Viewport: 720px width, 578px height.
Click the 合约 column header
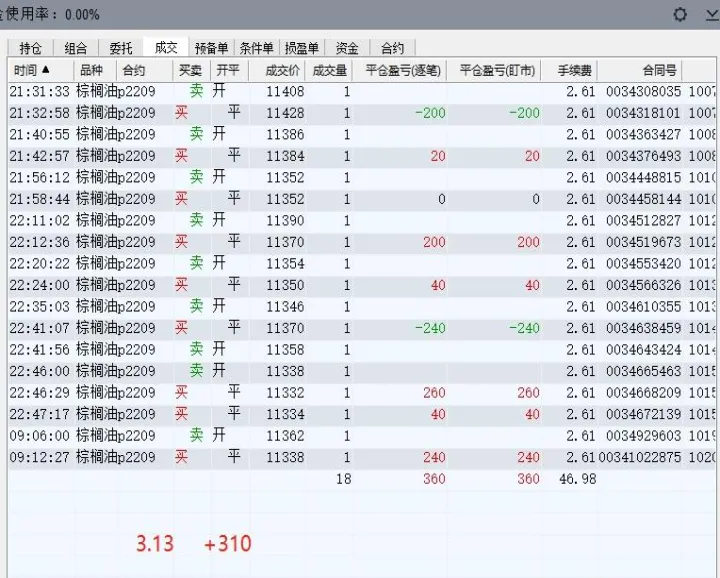tap(145, 70)
